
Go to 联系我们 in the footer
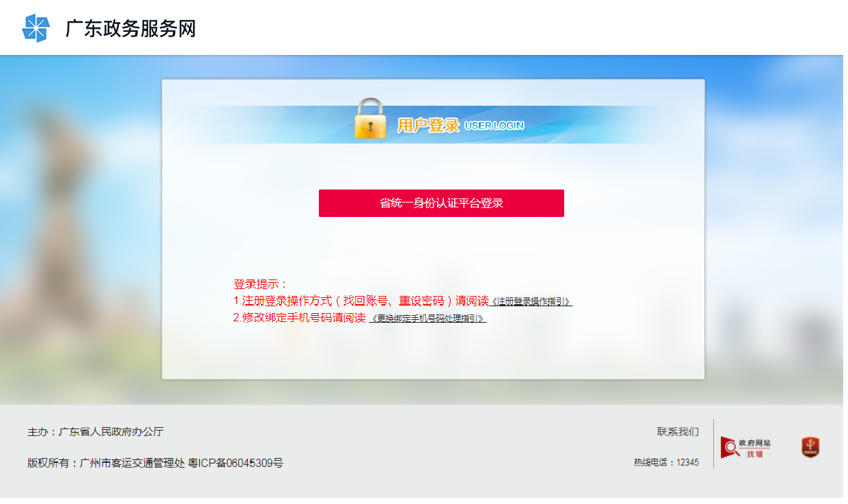(x=678, y=432)
